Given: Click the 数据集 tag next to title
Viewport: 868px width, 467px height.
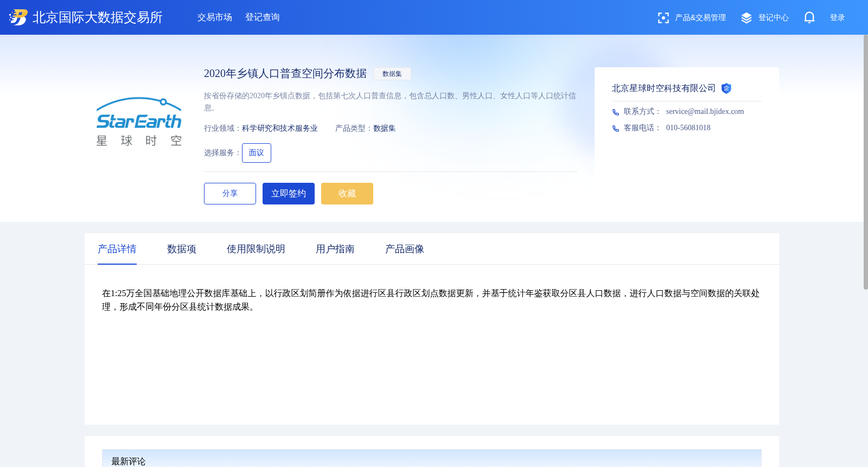Looking at the screenshot, I should [x=392, y=74].
